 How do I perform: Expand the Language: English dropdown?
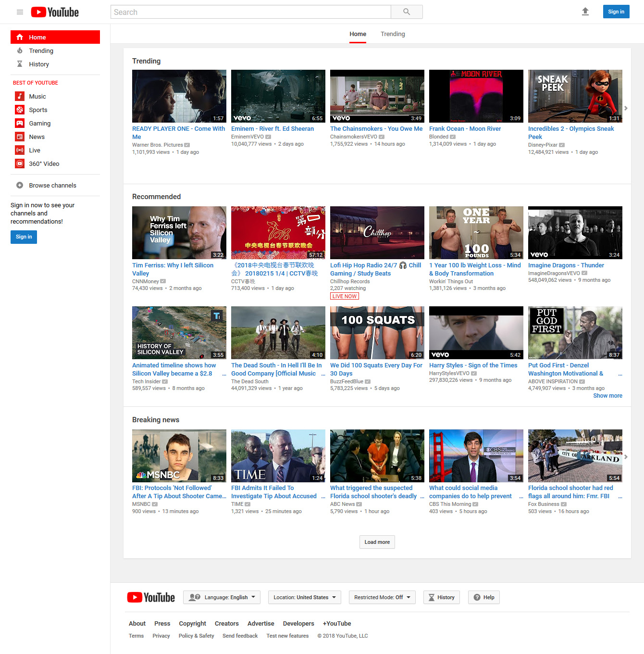(222, 597)
